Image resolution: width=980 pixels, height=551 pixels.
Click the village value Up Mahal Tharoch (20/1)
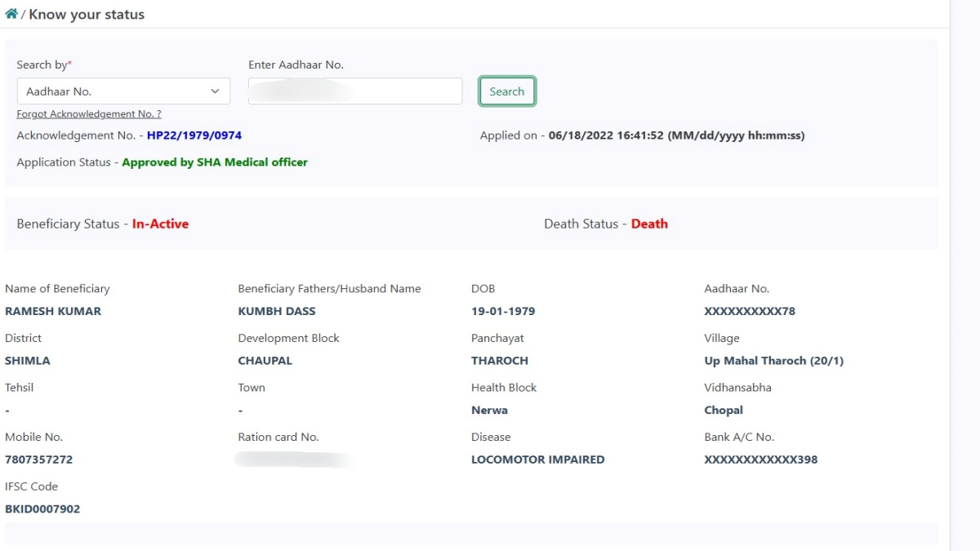click(x=773, y=361)
